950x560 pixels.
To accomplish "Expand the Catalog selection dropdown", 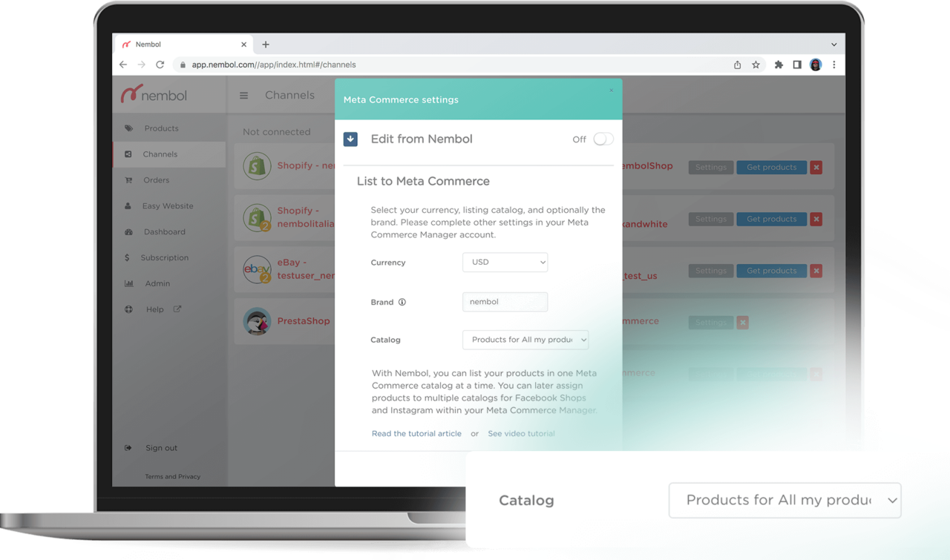I will pos(525,339).
